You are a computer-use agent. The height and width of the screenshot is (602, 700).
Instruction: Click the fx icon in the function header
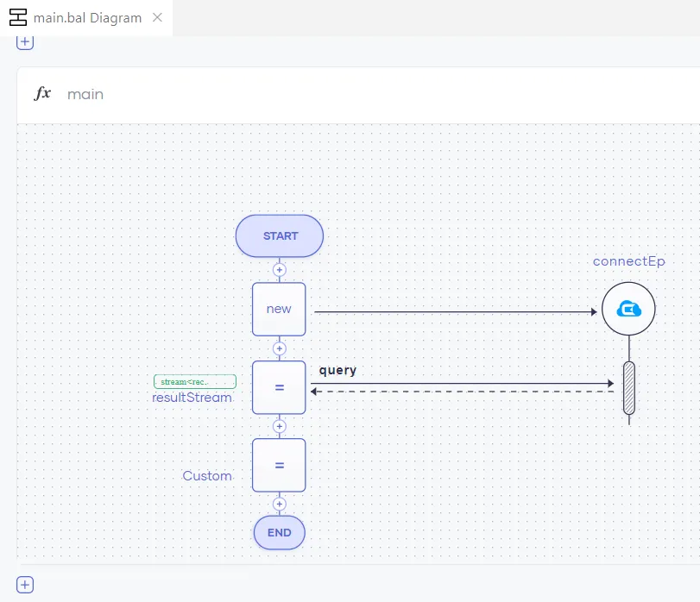(x=42, y=95)
